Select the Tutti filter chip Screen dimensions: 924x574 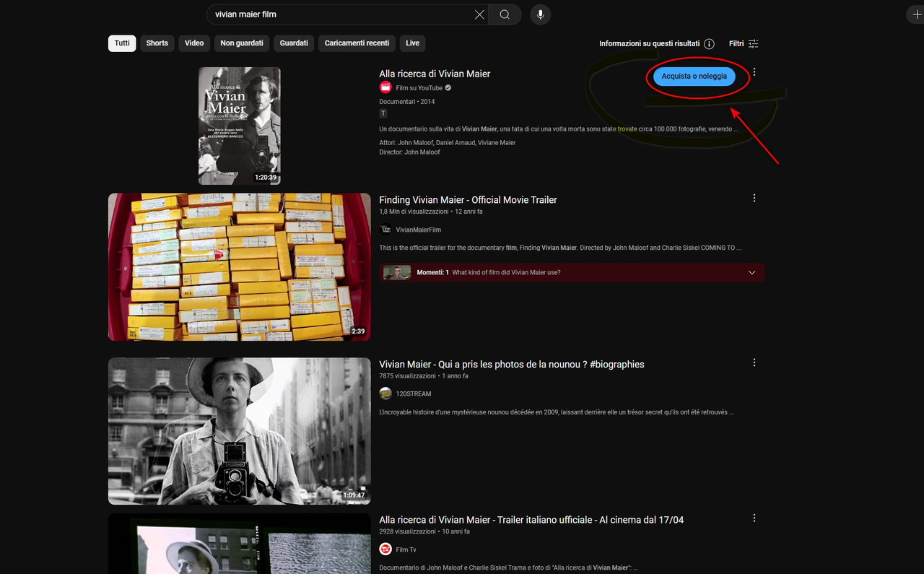pyautogui.click(x=122, y=43)
